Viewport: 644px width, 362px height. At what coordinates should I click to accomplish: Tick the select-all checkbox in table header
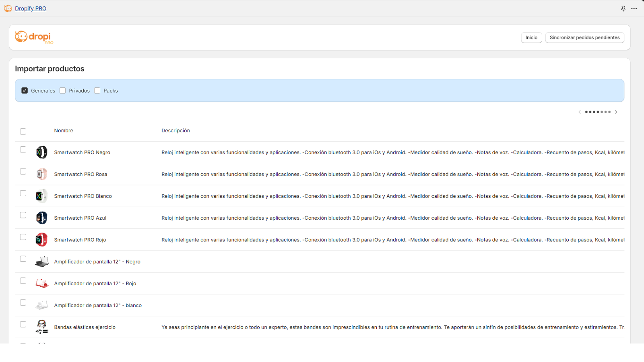coord(23,132)
